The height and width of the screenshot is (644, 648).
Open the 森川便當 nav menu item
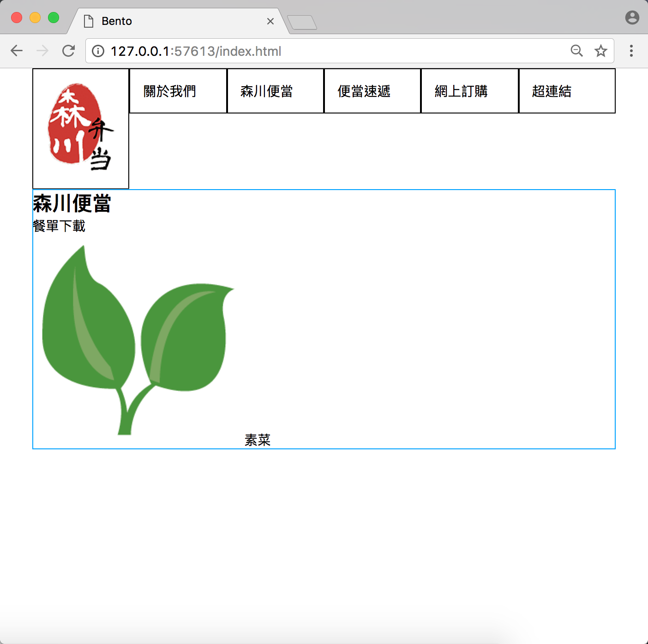pyautogui.click(x=276, y=91)
